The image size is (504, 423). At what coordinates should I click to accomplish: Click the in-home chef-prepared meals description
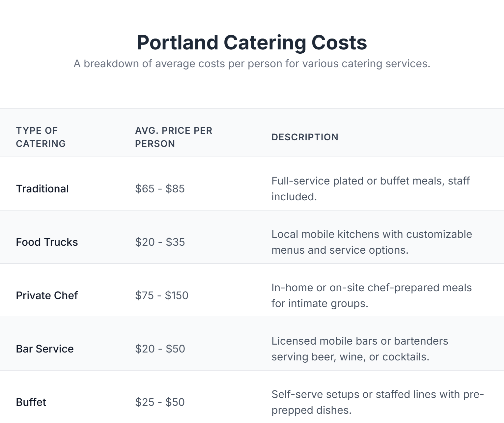pos(372,296)
